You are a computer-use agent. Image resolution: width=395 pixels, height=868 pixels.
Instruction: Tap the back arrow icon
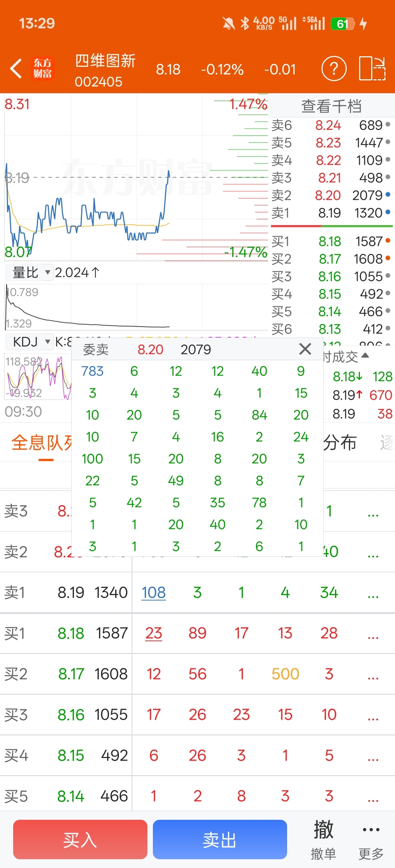16,68
